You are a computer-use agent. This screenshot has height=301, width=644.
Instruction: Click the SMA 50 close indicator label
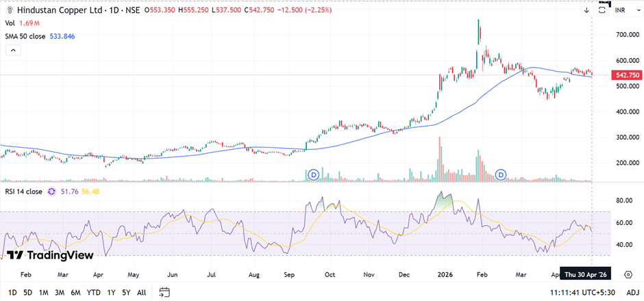point(27,36)
